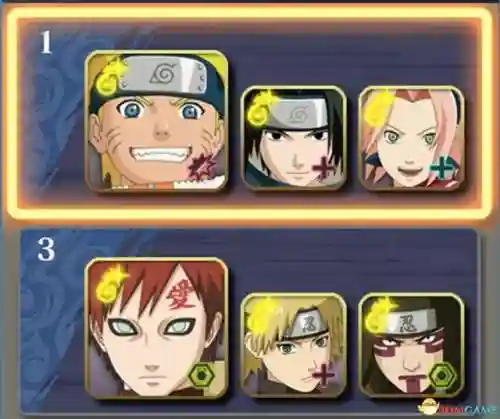Click the face-painted Kankuro portrait
The width and height of the screenshot is (500, 419).
pyautogui.click(x=412, y=345)
